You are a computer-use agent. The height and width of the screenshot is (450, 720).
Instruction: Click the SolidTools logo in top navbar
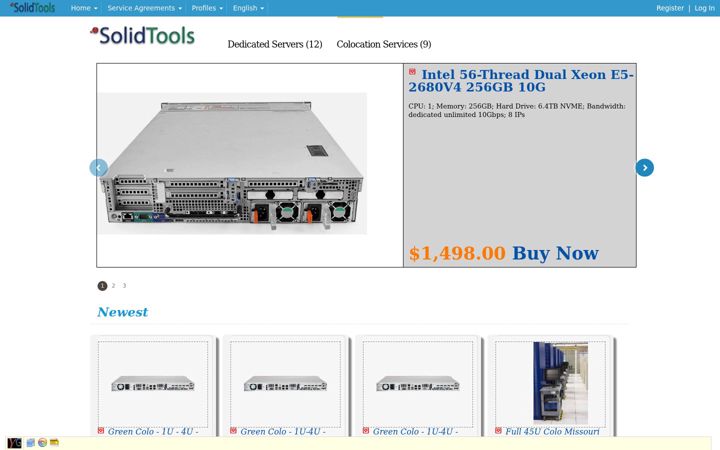32,7
